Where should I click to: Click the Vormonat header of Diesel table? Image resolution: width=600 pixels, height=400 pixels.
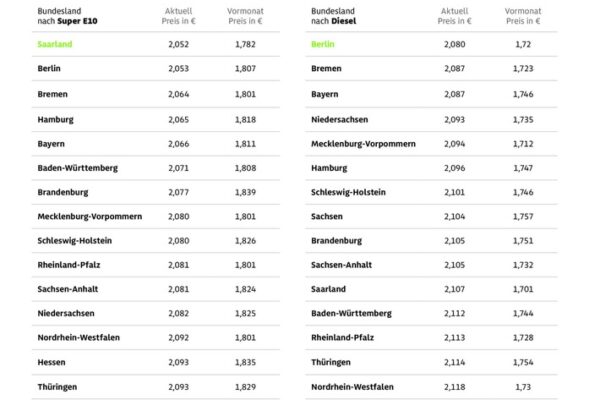click(523, 16)
